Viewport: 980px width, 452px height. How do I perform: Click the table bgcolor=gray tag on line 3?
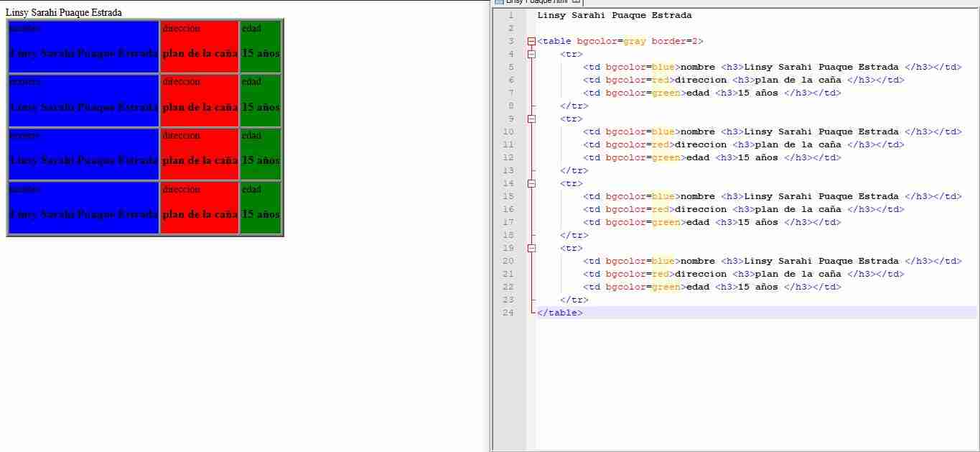pyautogui.click(x=620, y=41)
